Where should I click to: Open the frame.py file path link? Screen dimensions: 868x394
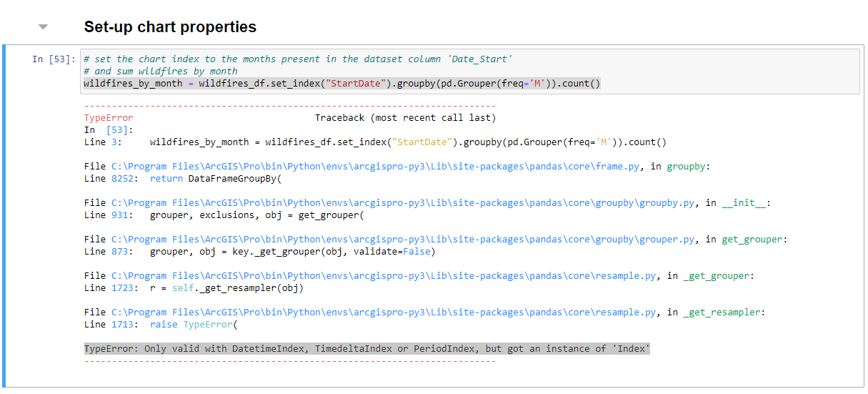(376, 167)
